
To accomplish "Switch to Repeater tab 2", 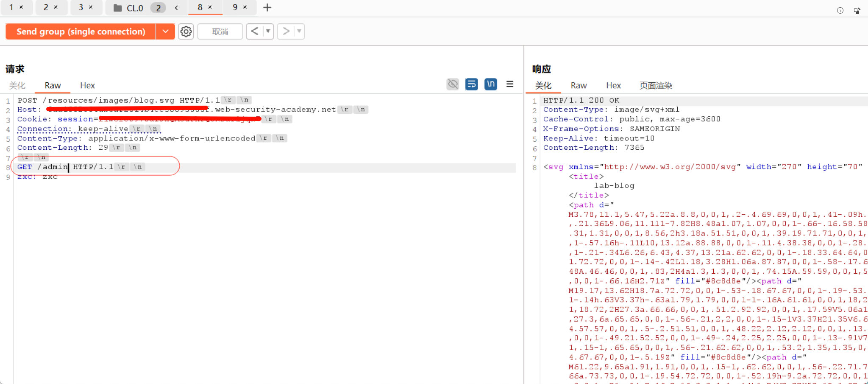I will point(46,7).
